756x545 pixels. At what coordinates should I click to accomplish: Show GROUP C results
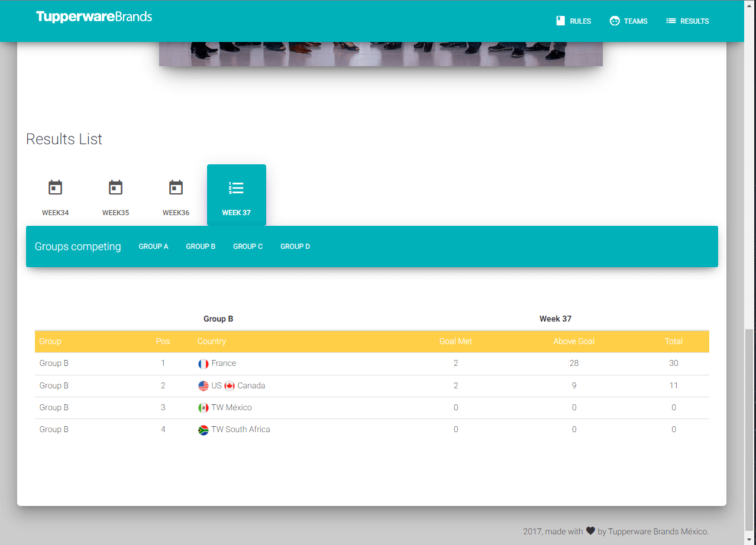[x=248, y=246]
